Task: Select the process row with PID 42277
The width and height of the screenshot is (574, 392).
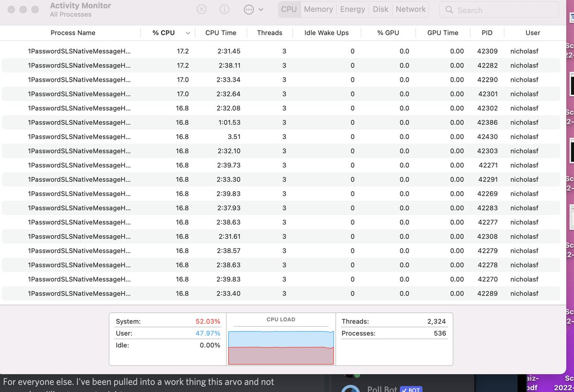Action: (281, 222)
